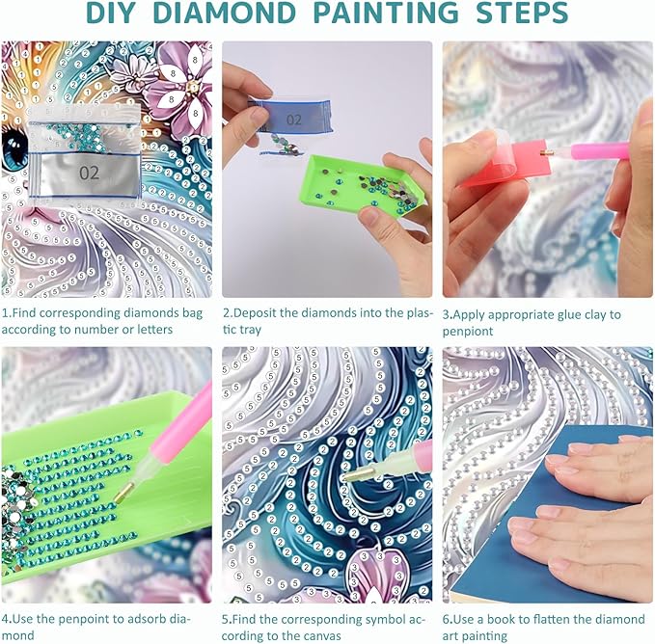This screenshot has width=655, height=644.
Task: Click the DIY DIAMOND PAINTING STEPS heading
Action: [x=327, y=13]
